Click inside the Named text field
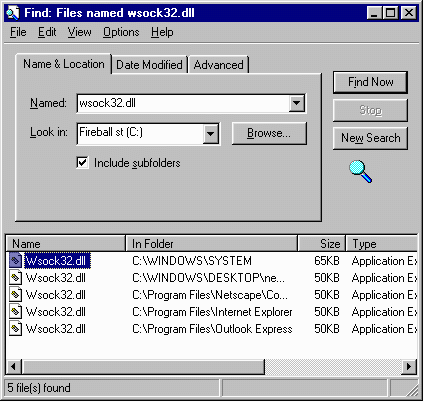 [183, 103]
